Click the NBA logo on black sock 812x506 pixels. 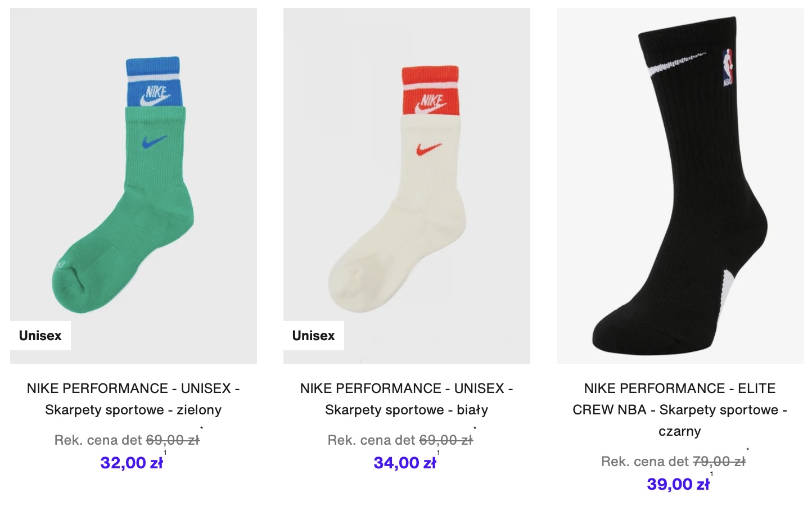click(x=728, y=67)
